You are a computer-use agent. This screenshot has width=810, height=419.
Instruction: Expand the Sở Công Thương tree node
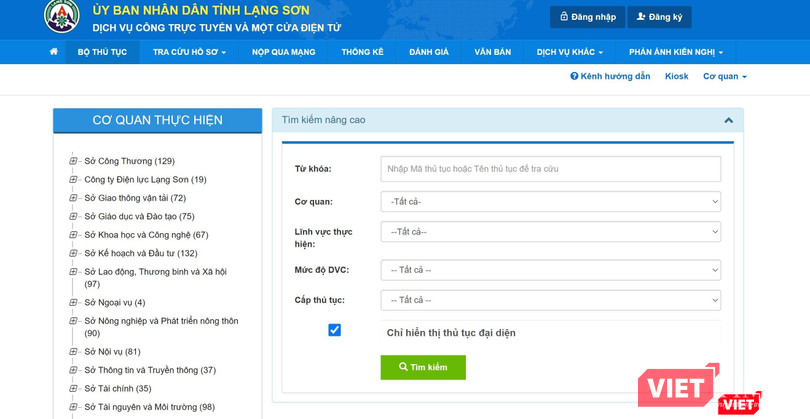tap(73, 161)
